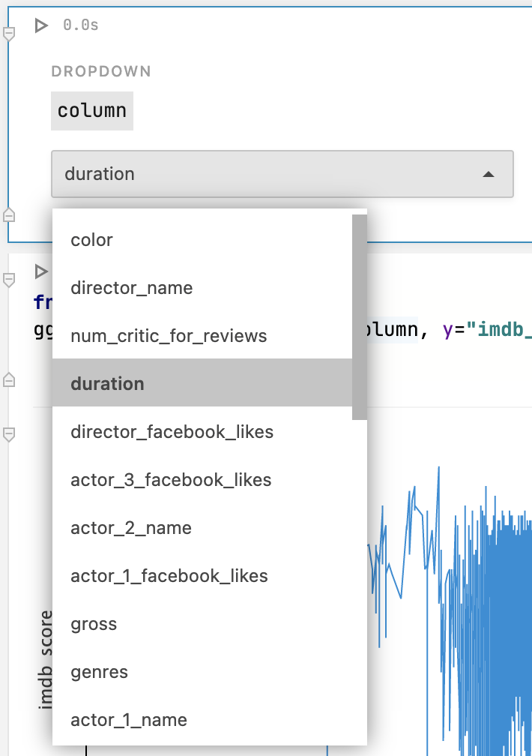Image resolution: width=532 pixels, height=756 pixels.
Task: Pick "actor_1_name" from the options
Action: click(129, 719)
